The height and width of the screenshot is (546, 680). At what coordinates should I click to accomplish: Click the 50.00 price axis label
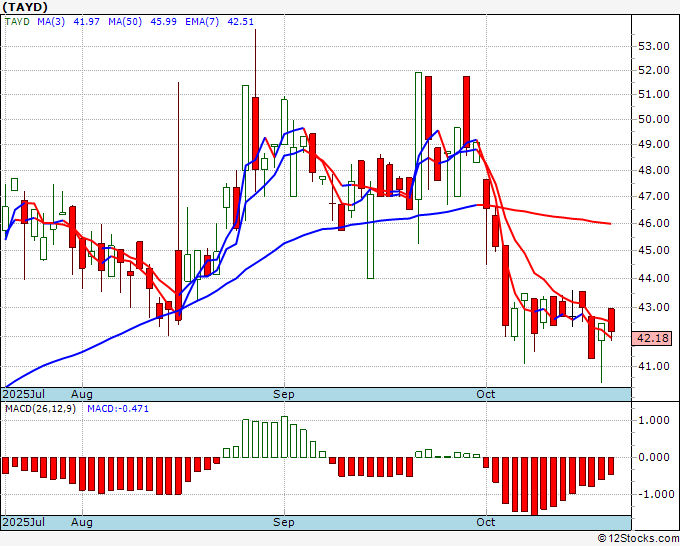point(654,119)
